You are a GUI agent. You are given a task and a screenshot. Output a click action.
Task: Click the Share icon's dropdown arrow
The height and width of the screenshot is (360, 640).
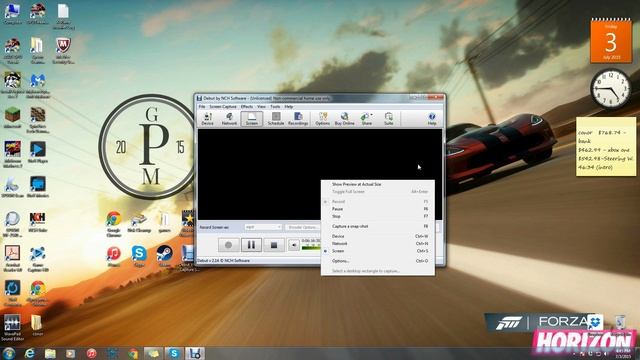(x=371, y=115)
